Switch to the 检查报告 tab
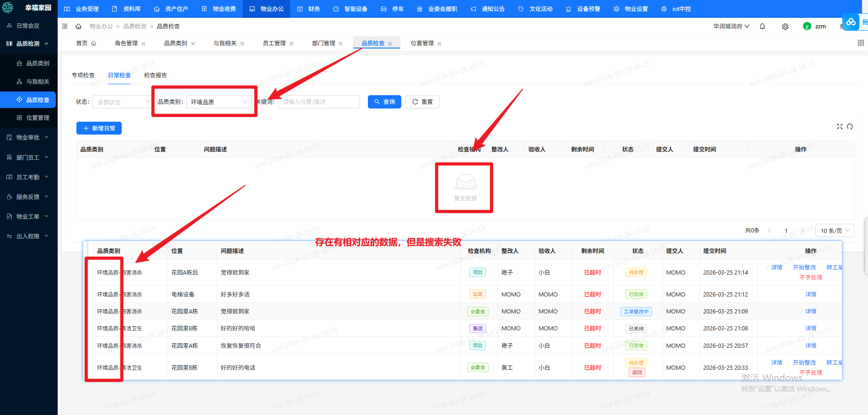The image size is (868, 415). (x=156, y=75)
